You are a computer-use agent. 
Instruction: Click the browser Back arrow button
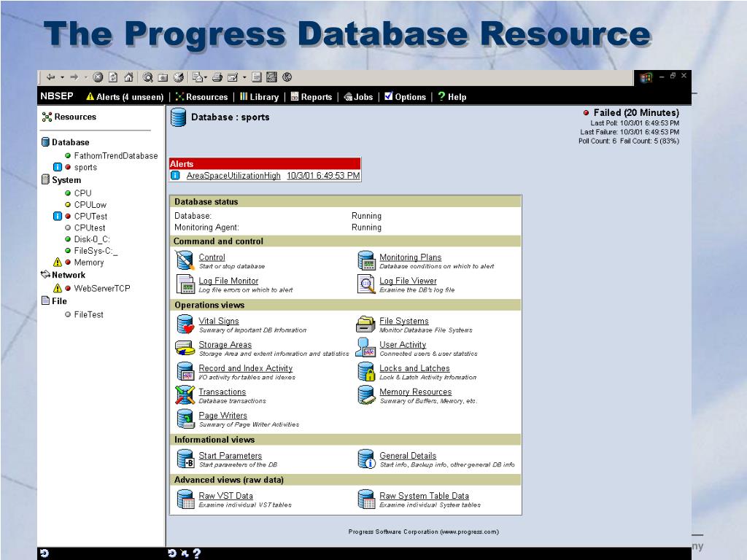click(50, 77)
